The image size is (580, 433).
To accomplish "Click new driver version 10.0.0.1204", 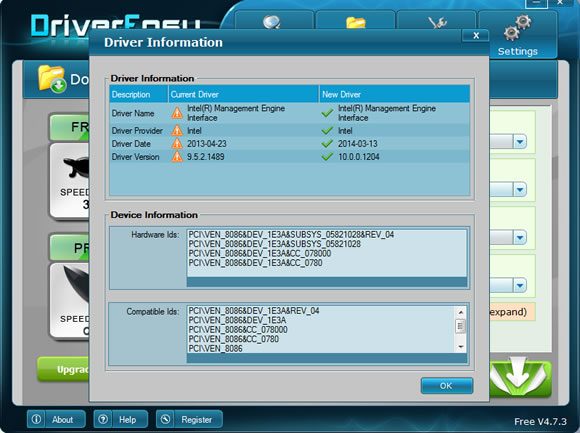I will [358, 157].
